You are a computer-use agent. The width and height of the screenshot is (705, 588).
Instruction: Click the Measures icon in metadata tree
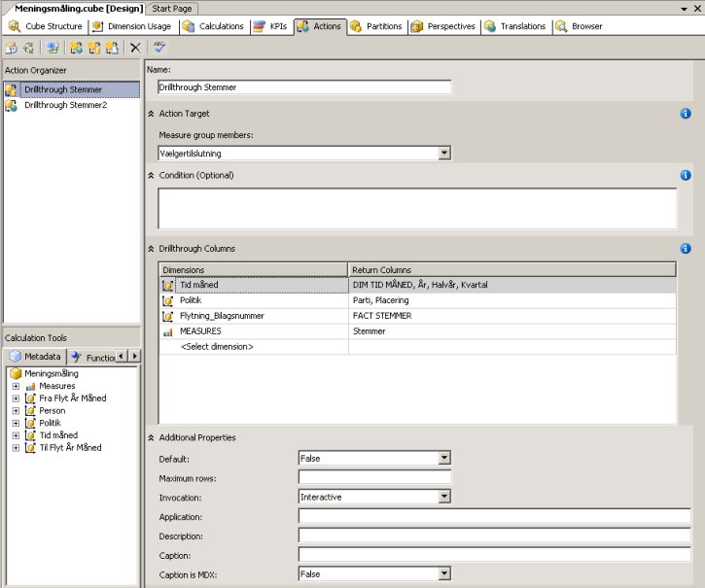[30, 386]
